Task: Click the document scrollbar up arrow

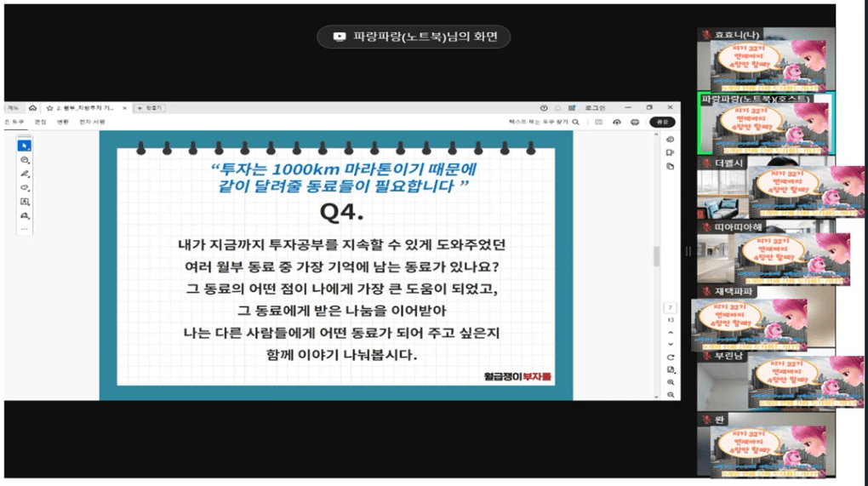Action: 657,134
